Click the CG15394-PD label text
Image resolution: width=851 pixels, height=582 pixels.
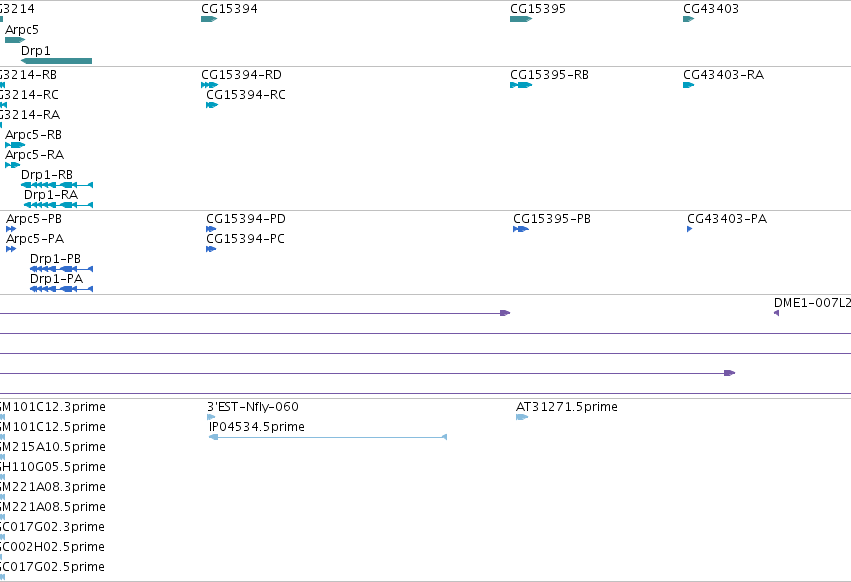coord(246,219)
